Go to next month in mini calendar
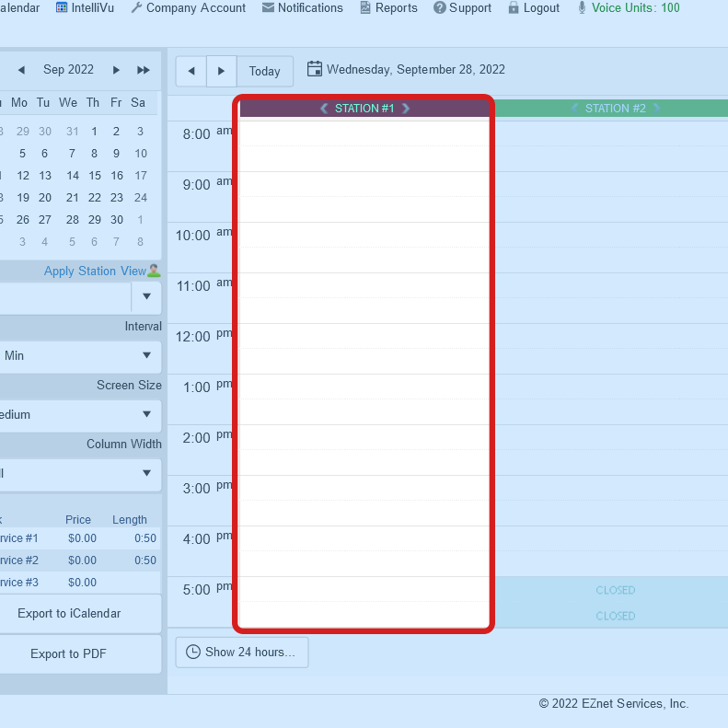728x728 pixels. 116,70
